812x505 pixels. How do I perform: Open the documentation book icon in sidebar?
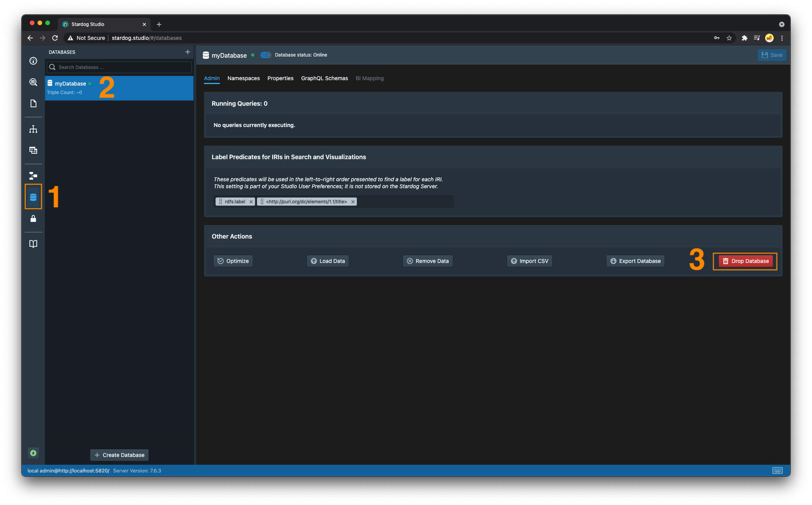33,244
